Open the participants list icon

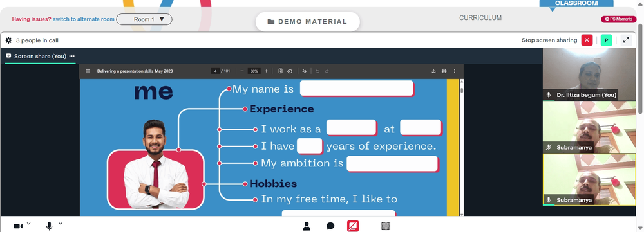307,226
